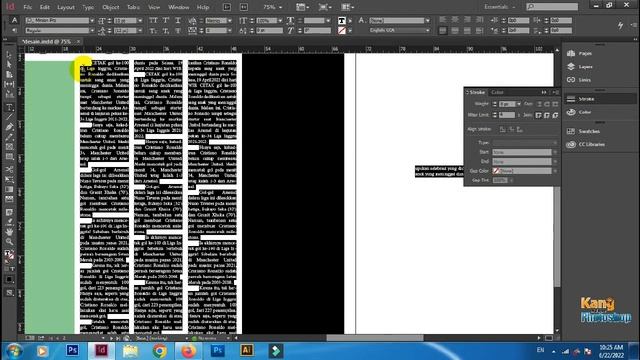The width and height of the screenshot is (640, 360).
Task: Open the stroke Weight dropdown
Action: (x=519, y=104)
